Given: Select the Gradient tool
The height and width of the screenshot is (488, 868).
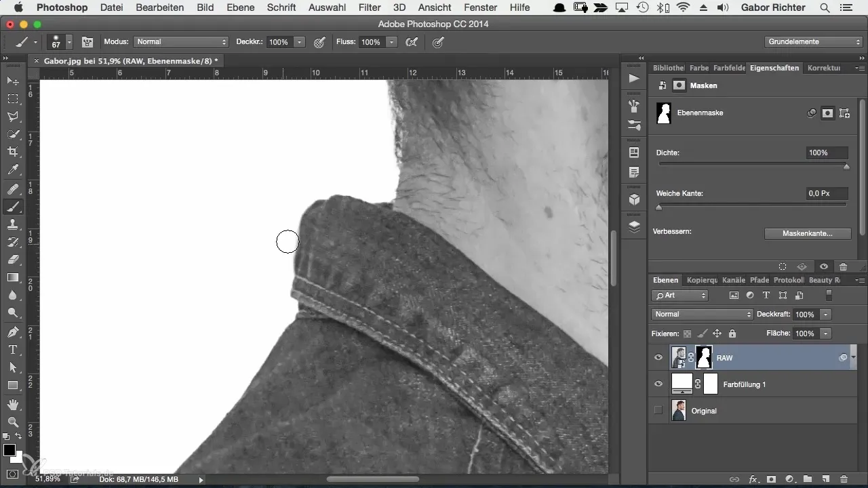Looking at the screenshot, I should coord(12,277).
